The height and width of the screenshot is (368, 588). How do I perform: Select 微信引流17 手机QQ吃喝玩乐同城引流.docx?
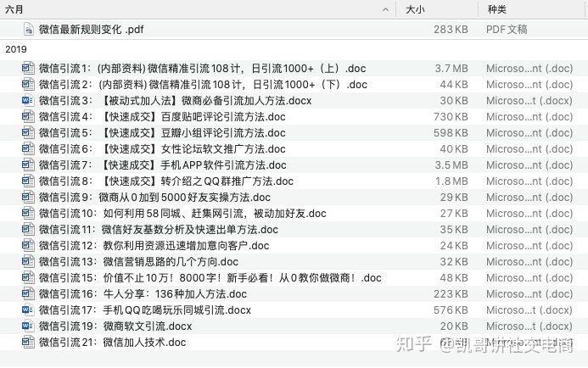coord(145,309)
